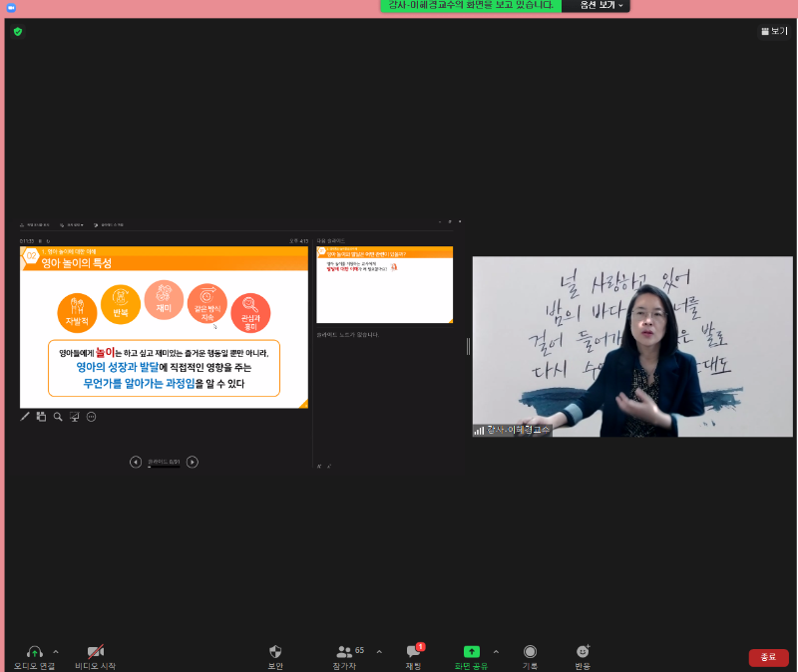
Task: Start video with the camera icon
Action: point(96,651)
